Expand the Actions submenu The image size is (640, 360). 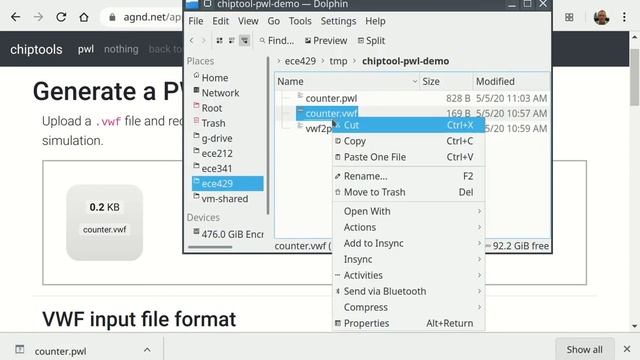coord(409,227)
